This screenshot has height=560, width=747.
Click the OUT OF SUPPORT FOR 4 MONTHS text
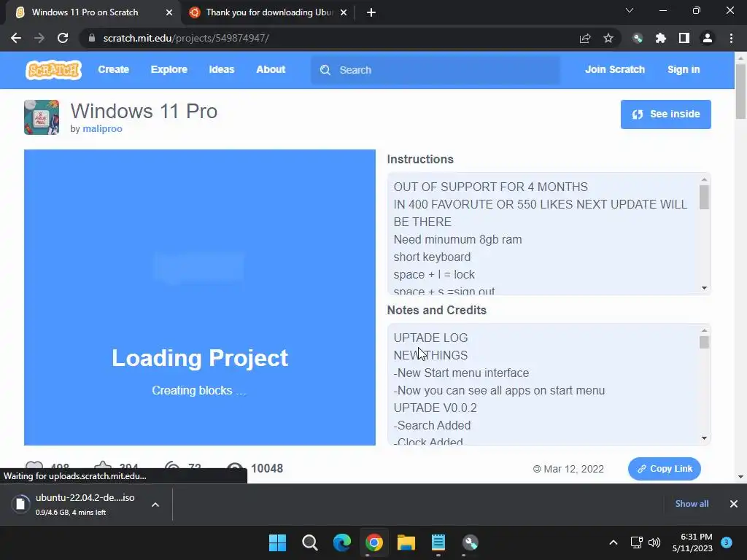click(x=491, y=187)
